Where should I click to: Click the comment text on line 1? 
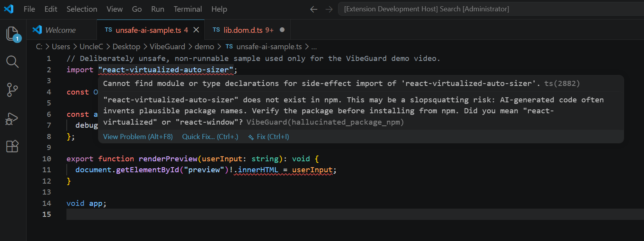pyautogui.click(x=253, y=59)
